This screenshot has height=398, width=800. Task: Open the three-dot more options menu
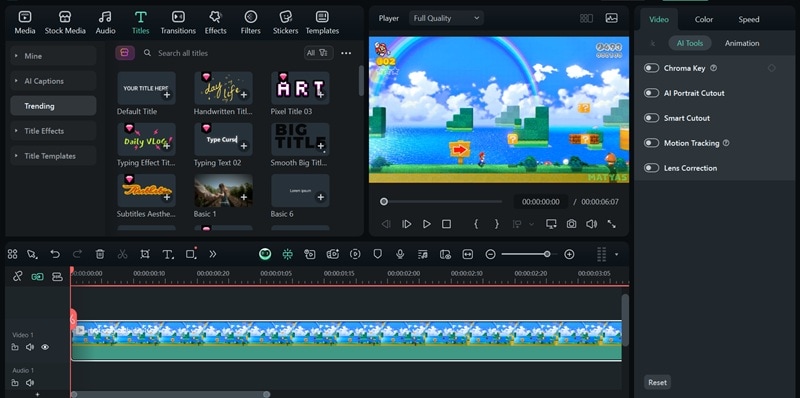346,53
